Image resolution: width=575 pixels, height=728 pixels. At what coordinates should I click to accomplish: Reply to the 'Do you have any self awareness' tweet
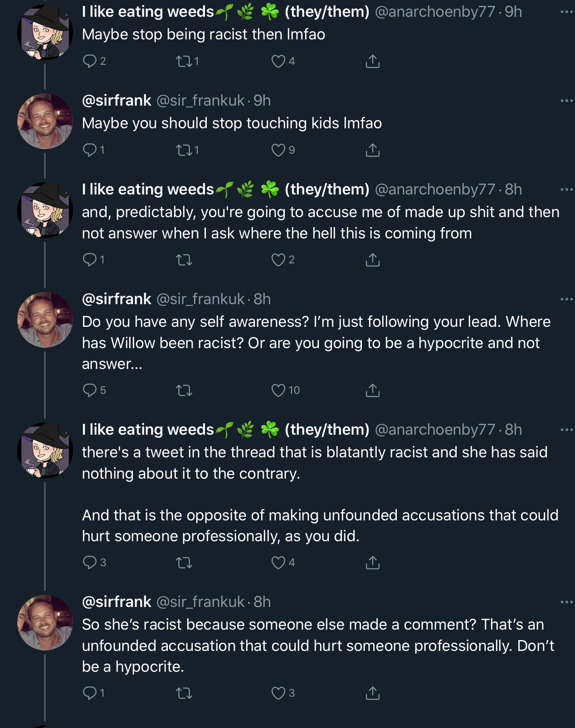click(90, 390)
